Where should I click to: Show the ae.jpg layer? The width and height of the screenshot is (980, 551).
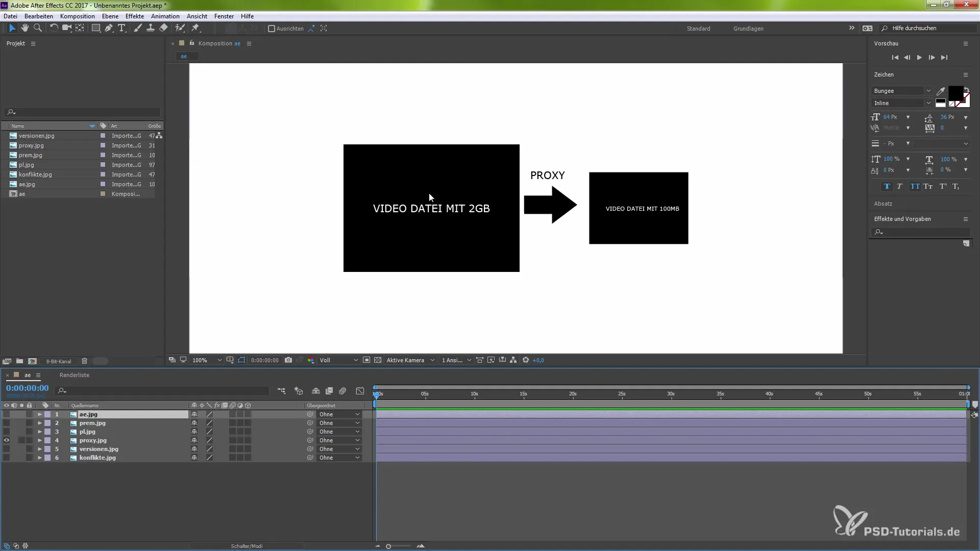pos(7,414)
